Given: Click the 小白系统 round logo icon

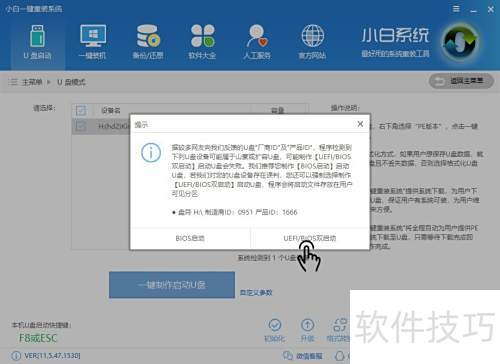Looking at the screenshot, I should (460, 42).
